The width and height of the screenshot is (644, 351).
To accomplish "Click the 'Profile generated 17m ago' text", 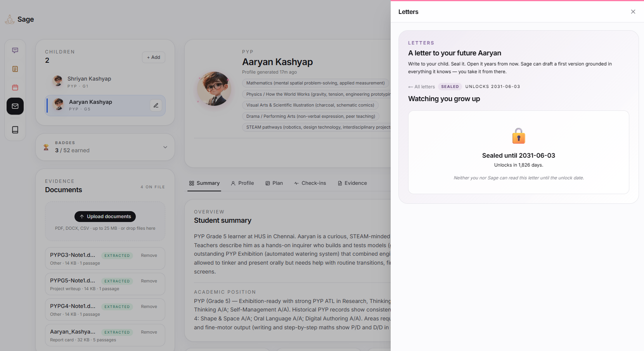I will click(269, 72).
